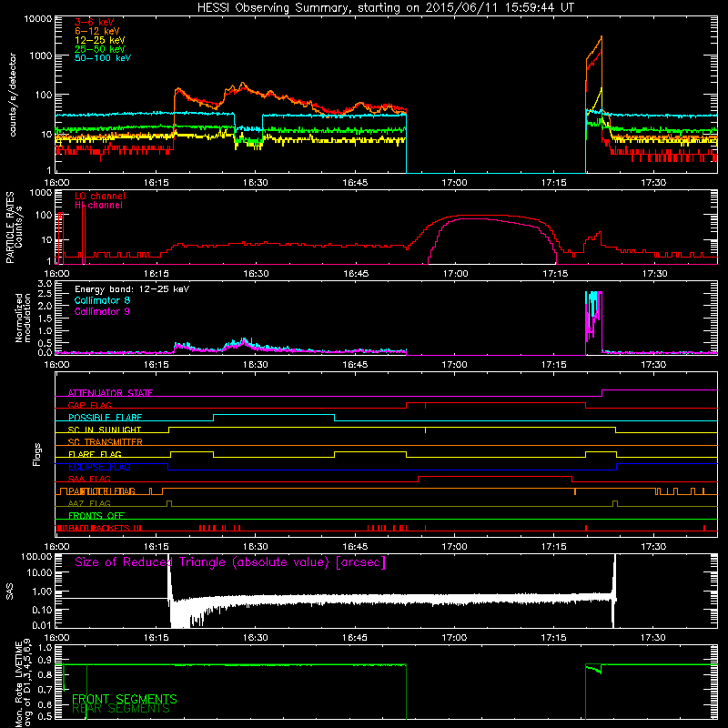Click the REAR SEGMENTS legend label
Screen dimensions: 728x728
[x=121, y=709]
